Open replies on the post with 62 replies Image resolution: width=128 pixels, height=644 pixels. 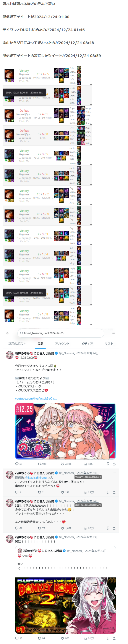19,464
